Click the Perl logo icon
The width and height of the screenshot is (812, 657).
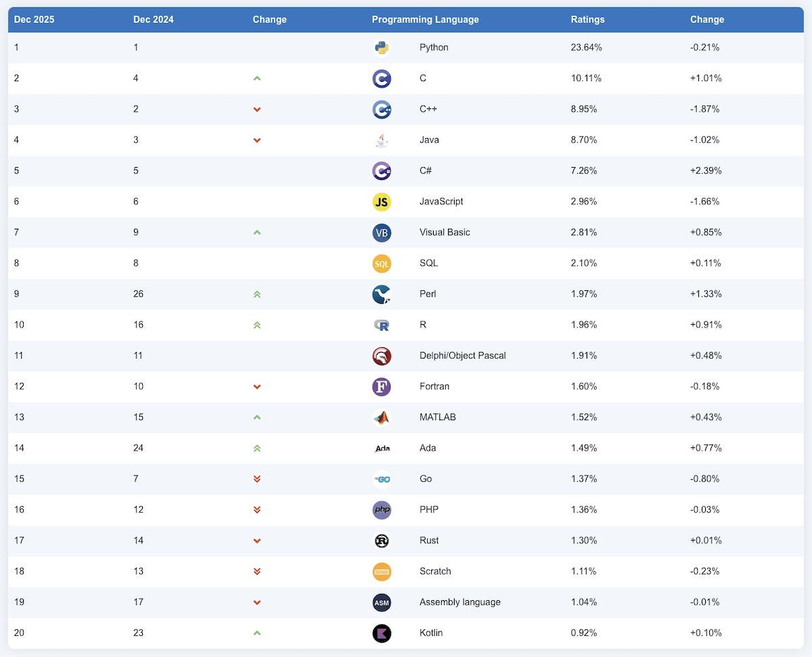tap(382, 294)
